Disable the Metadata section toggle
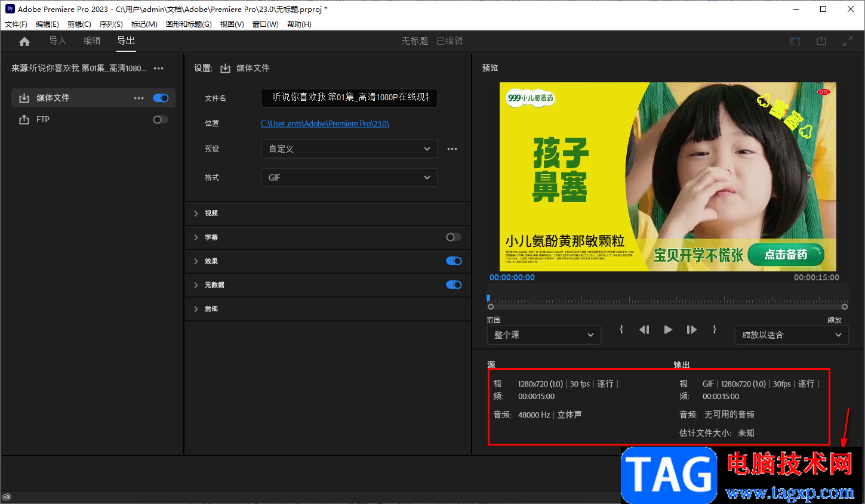Viewport: 865px width, 504px height. tap(454, 285)
